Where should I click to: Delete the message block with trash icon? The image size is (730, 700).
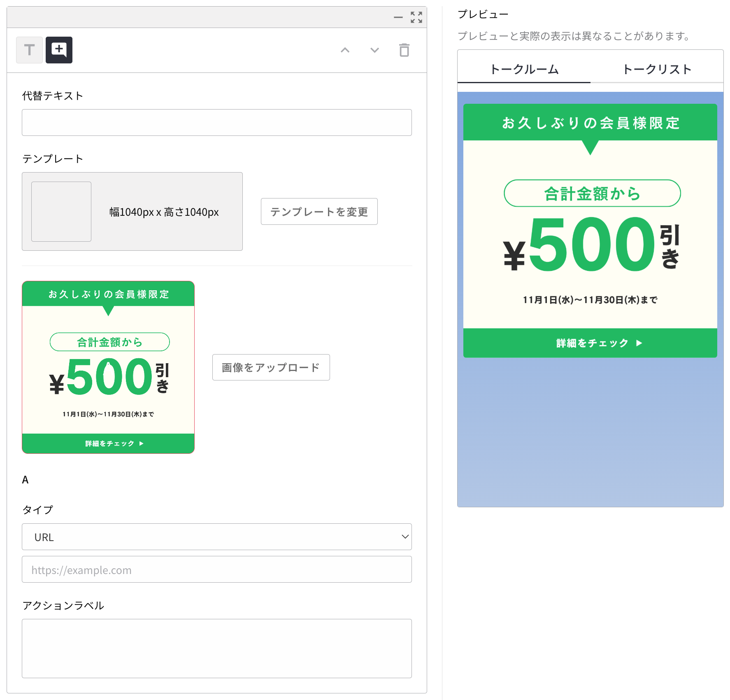click(404, 50)
